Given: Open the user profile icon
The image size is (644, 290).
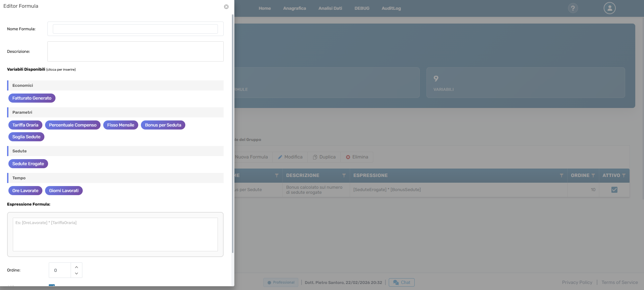Looking at the screenshot, I should point(610,8).
